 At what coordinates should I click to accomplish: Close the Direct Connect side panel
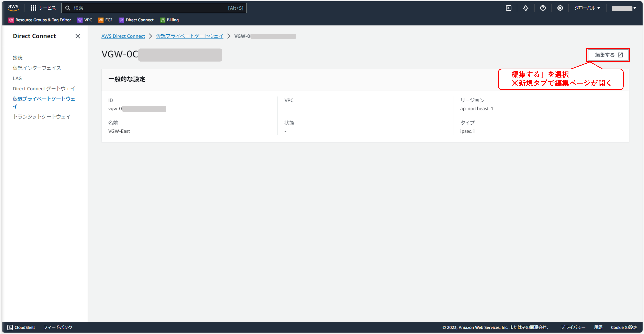click(x=78, y=36)
